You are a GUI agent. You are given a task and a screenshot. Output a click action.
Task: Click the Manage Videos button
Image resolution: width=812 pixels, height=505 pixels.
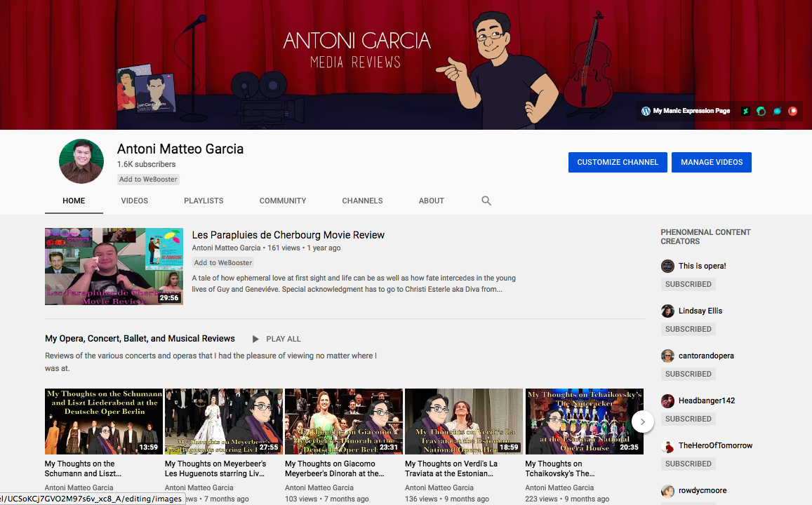(x=712, y=162)
